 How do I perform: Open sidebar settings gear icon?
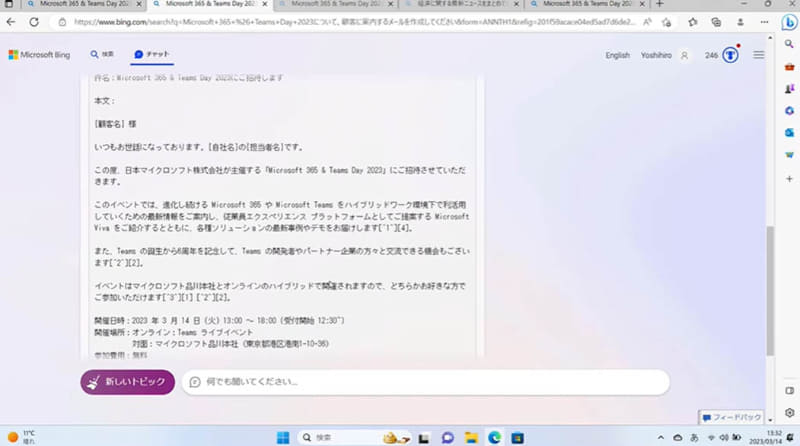click(x=789, y=413)
